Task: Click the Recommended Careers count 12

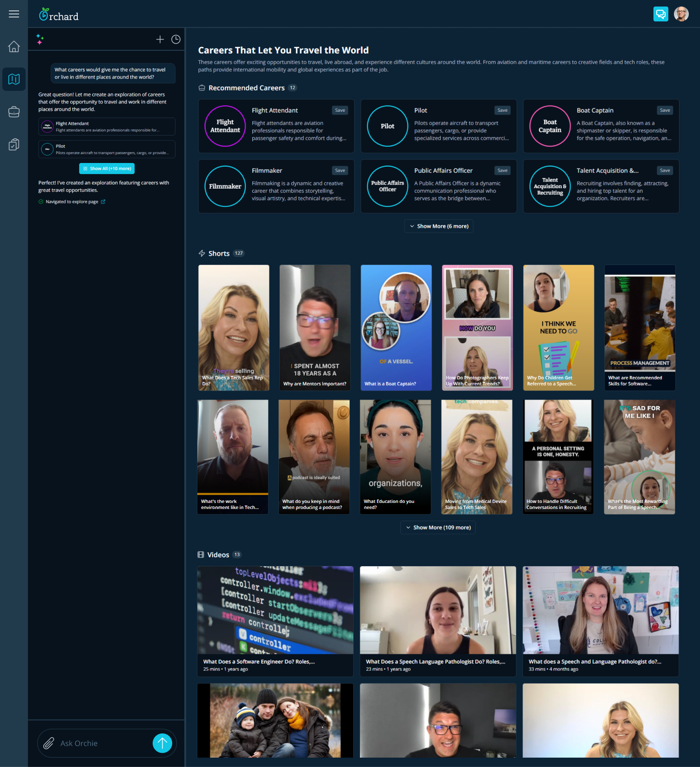Action: click(292, 88)
